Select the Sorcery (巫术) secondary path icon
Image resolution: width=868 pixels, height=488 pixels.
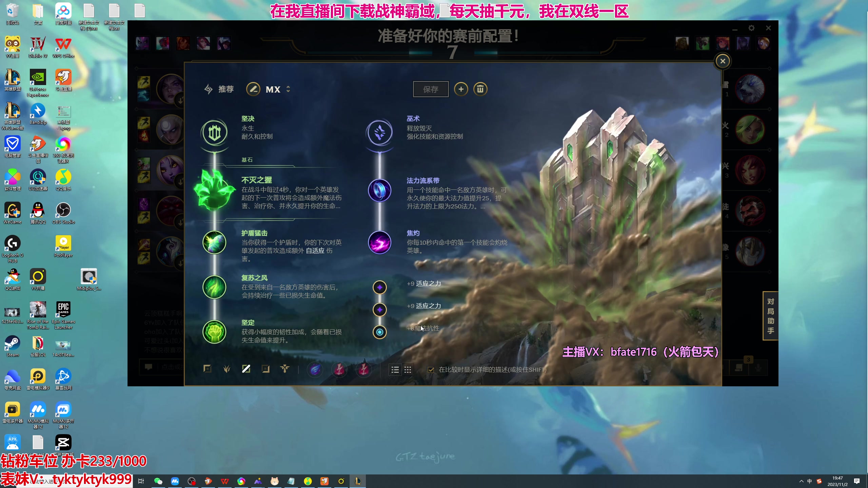(379, 133)
